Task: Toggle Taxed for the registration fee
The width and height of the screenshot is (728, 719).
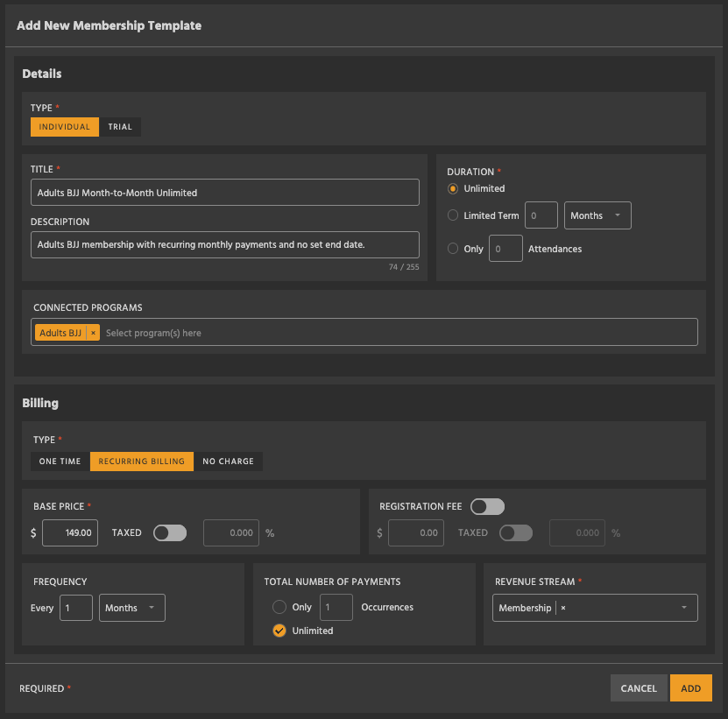Action: 516,532
